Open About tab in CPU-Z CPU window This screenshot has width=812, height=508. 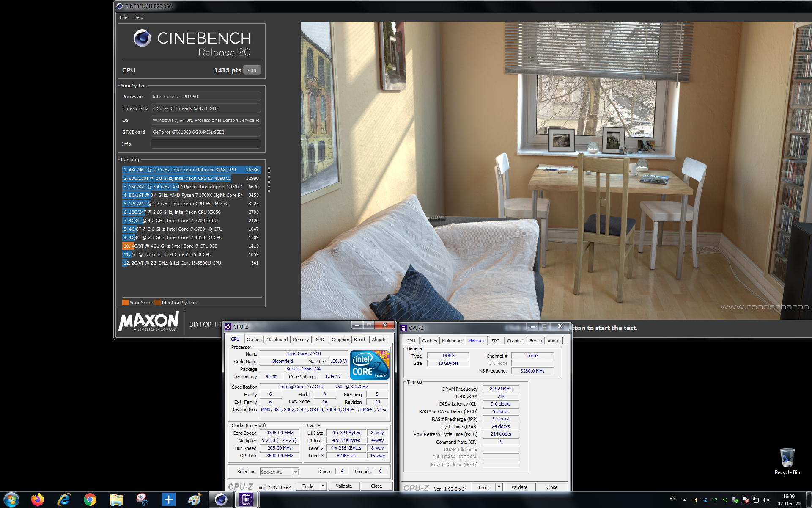point(378,340)
